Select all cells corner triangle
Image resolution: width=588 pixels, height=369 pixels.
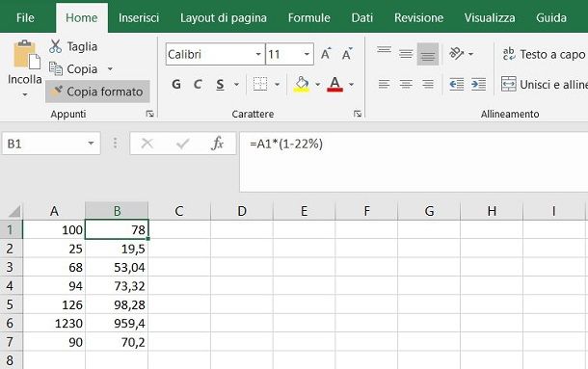(13, 212)
